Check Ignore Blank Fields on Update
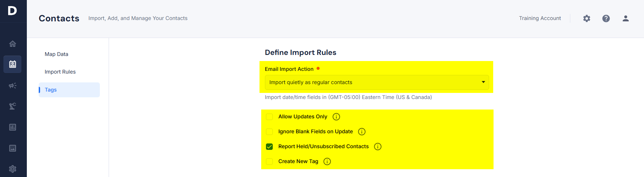This screenshot has height=177, width=644. (x=269, y=132)
